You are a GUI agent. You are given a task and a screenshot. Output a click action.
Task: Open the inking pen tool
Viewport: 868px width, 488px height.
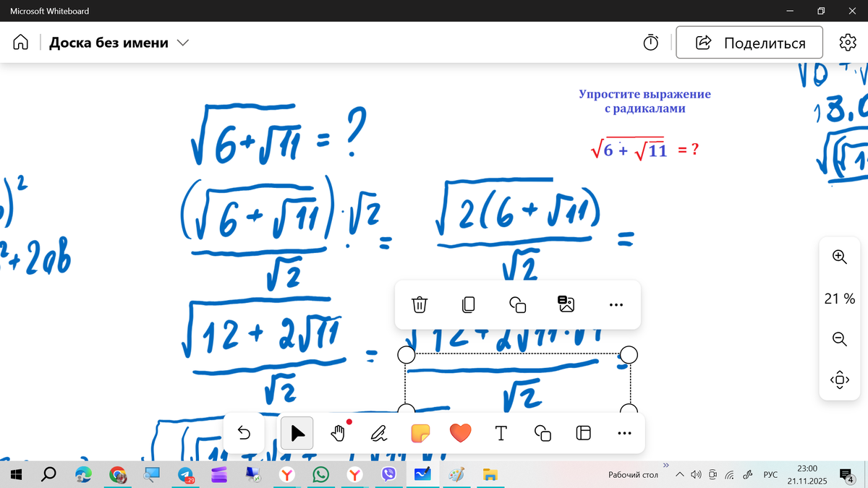tap(378, 433)
